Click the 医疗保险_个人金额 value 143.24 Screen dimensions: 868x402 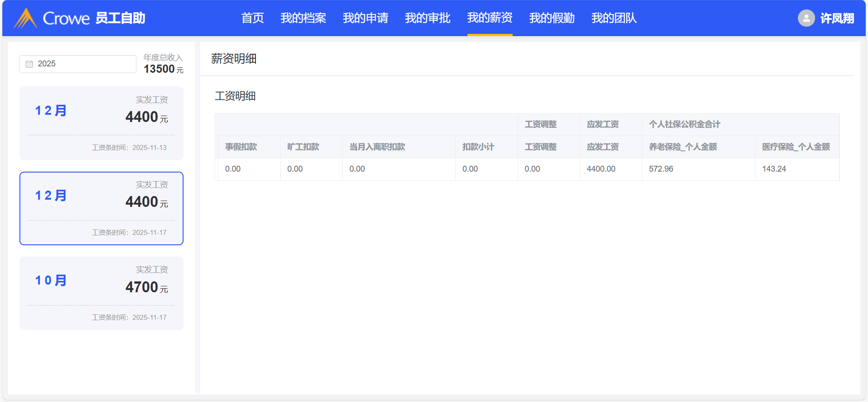click(774, 169)
